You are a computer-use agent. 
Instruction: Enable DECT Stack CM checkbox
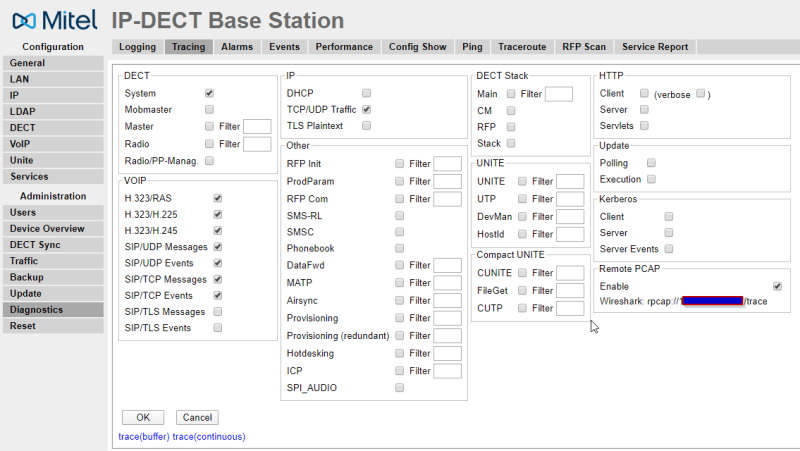click(x=511, y=110)
